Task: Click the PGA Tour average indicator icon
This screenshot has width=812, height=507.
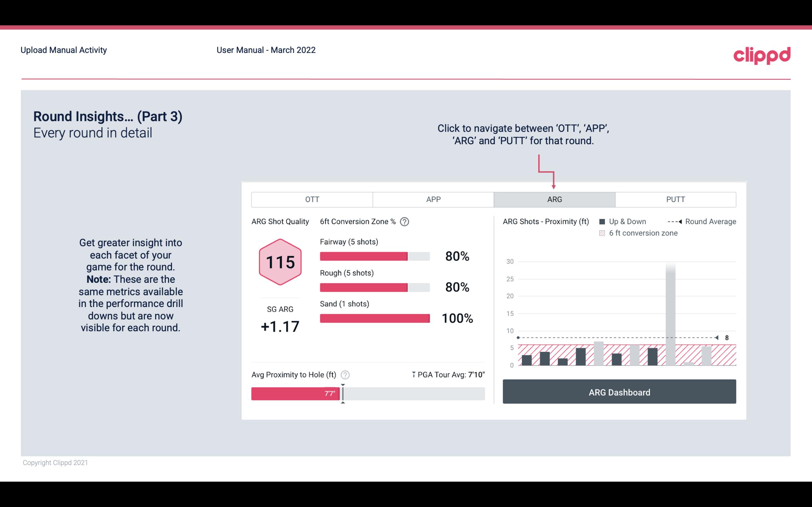Action: [413, 374]
